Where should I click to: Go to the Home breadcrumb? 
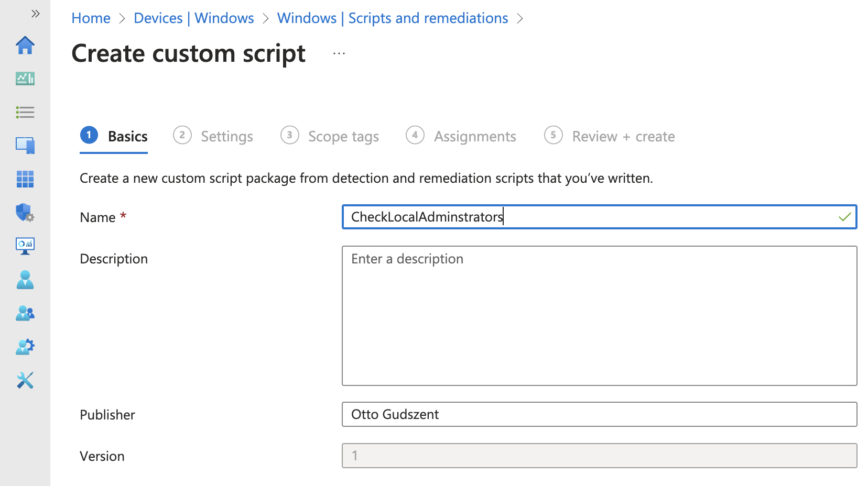coord(91,18)
